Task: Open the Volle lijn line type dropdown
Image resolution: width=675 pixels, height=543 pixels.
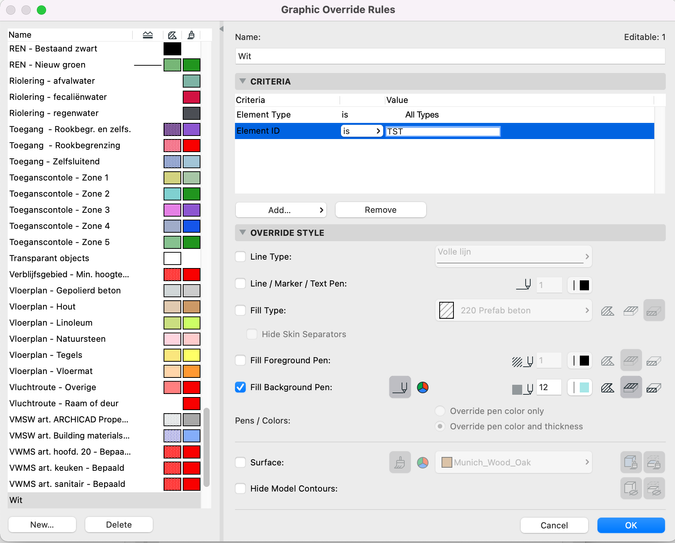Action: coord(514,257)
